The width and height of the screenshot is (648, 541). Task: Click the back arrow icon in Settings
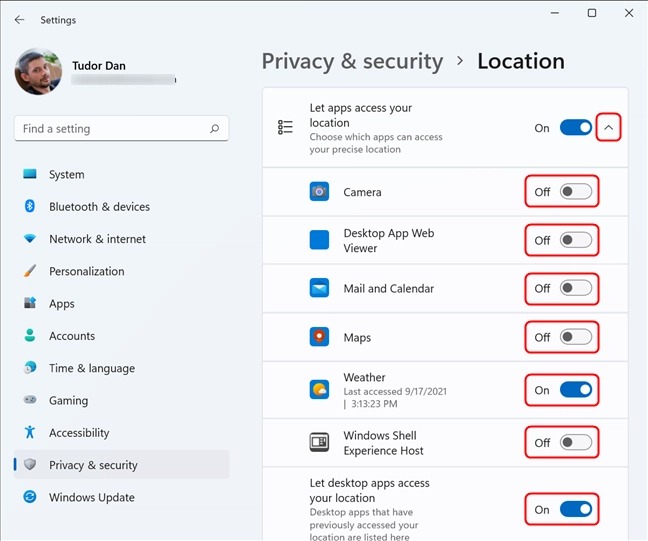(19, 20)
